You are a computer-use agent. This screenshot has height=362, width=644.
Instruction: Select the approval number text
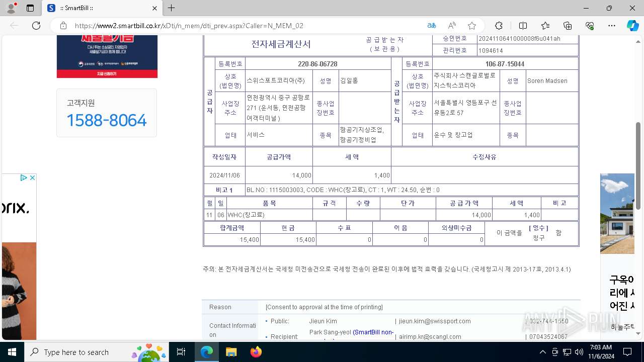519,39
